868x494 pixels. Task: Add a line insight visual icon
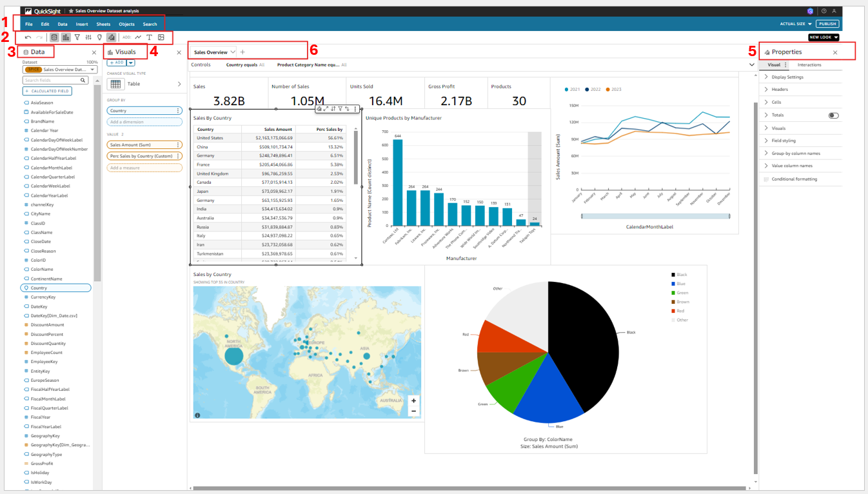pyautogui.click(x=138, y=37)
